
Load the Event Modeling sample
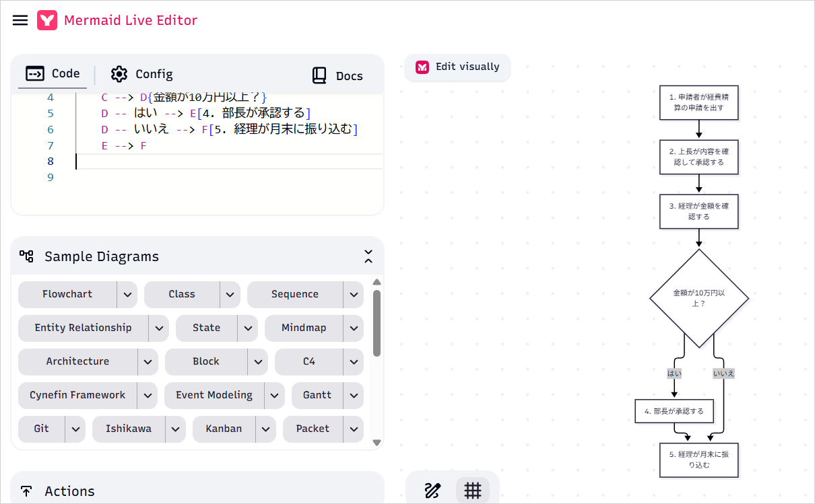(x=214, y=395)
